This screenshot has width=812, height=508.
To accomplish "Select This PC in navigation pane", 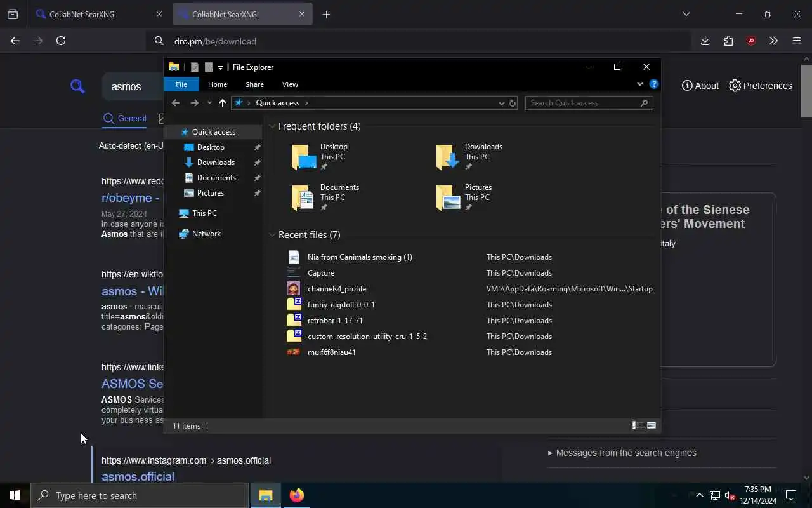I will [x=204, y=213].
